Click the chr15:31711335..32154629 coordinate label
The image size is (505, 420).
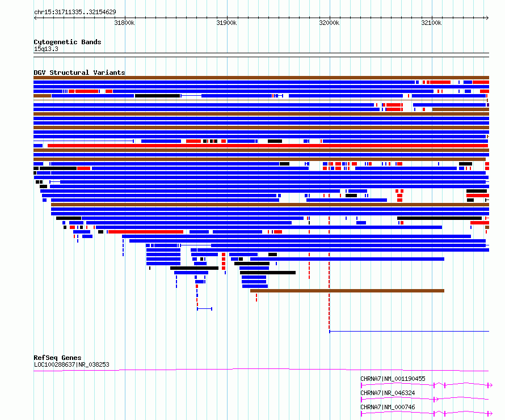click(x=75, y=12)
